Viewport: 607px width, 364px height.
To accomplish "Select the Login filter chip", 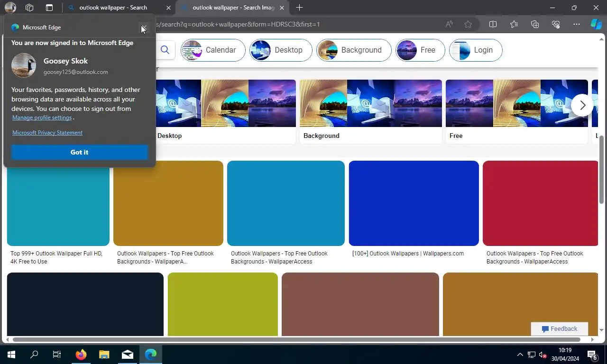I will [476, 50].
